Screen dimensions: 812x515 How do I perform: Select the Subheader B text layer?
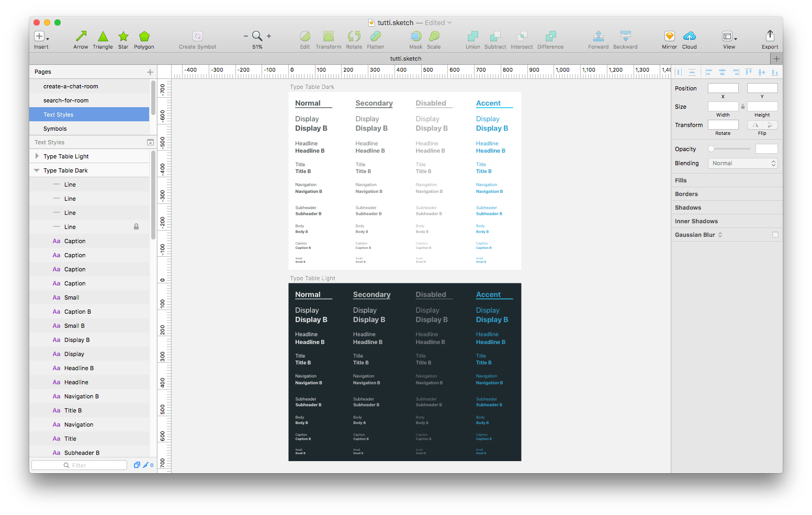(89, 453)
